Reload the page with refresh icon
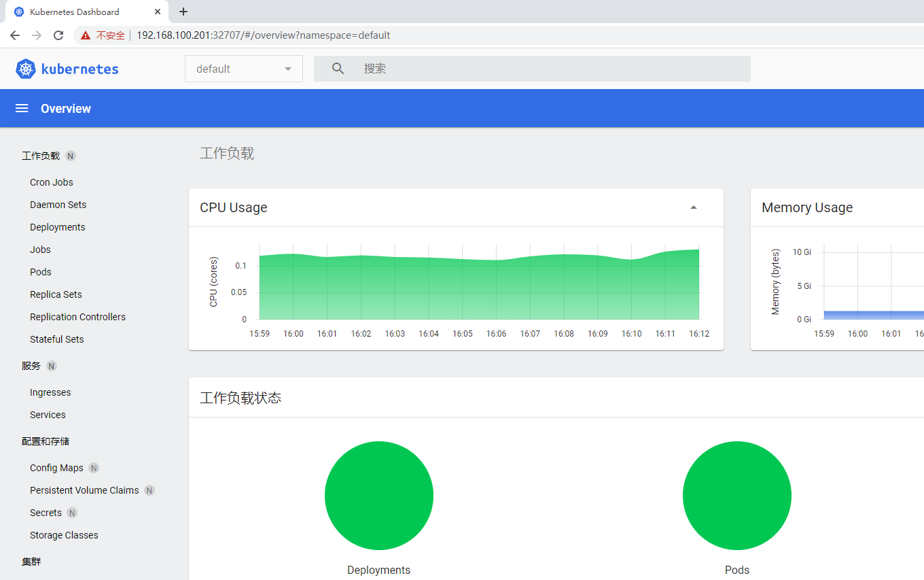 tap(58, 35)
